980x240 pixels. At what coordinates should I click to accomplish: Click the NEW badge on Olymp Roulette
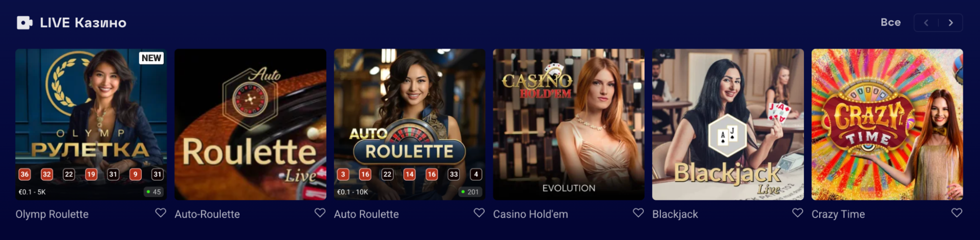click(151, 58)
